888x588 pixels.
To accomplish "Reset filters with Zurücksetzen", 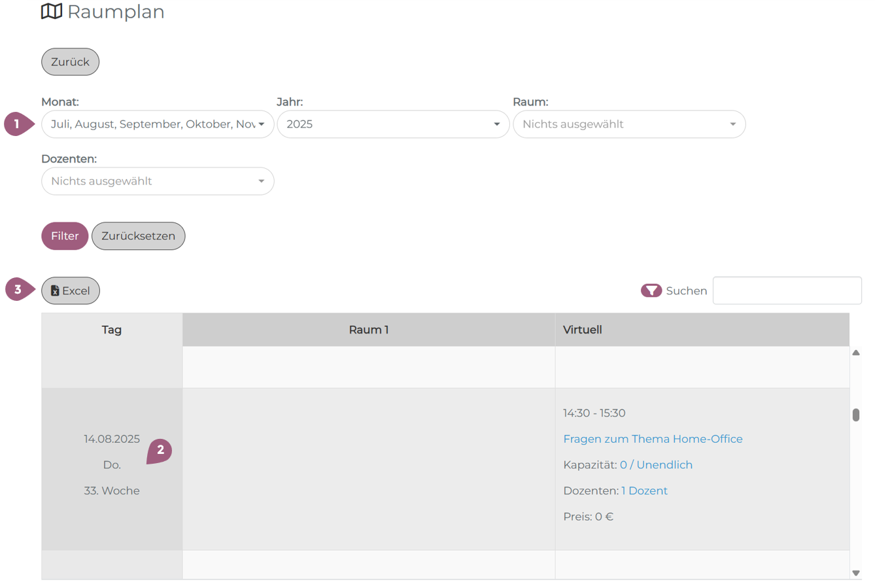I will click(x=138, y=236).
